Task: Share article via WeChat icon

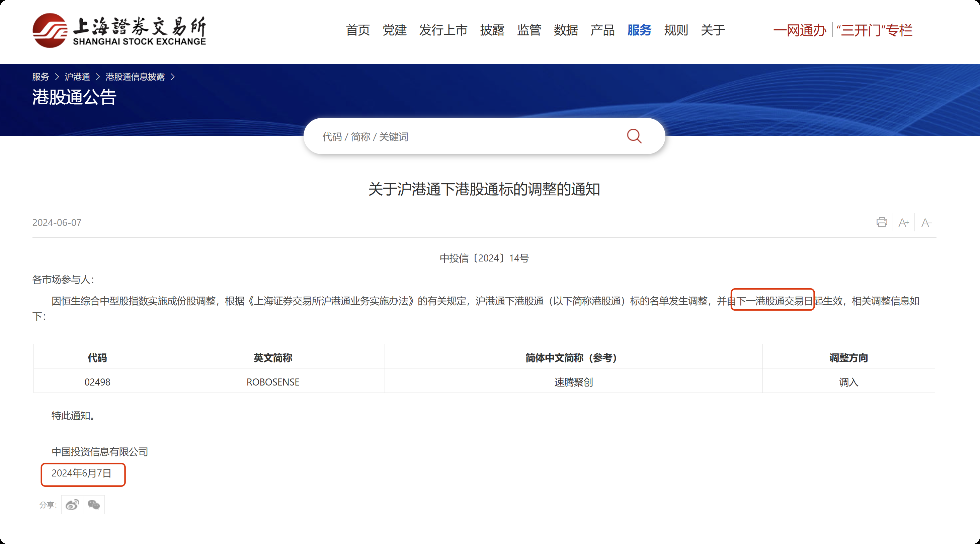Action: click(94, 505)
